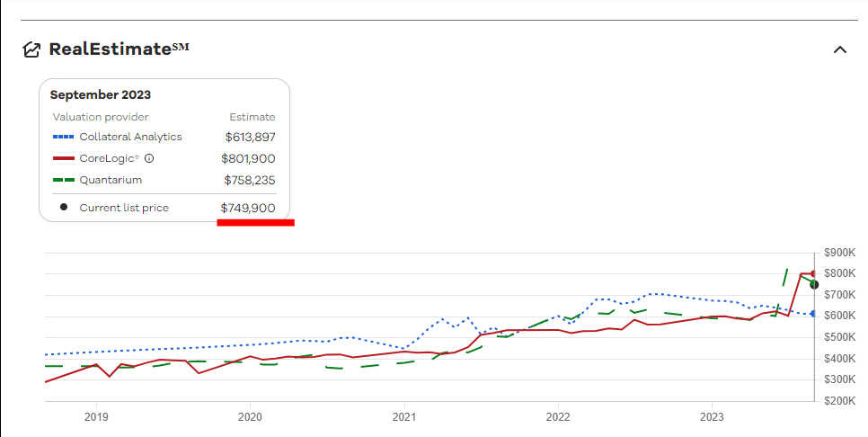The width and height of the screenshot is (868, 437).
Task: Click the black Current list price dot in legend
Action: pos(63,208)
